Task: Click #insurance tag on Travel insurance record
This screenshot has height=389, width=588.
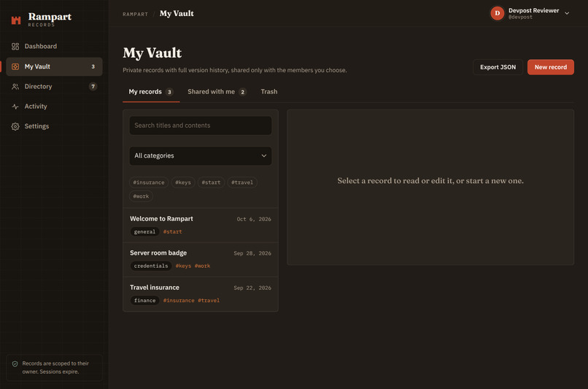Action: [x=179, y=301]
